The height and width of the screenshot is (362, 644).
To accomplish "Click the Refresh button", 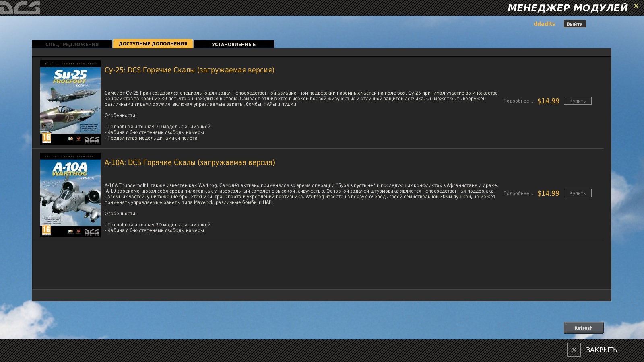I will tap(584, 328).
